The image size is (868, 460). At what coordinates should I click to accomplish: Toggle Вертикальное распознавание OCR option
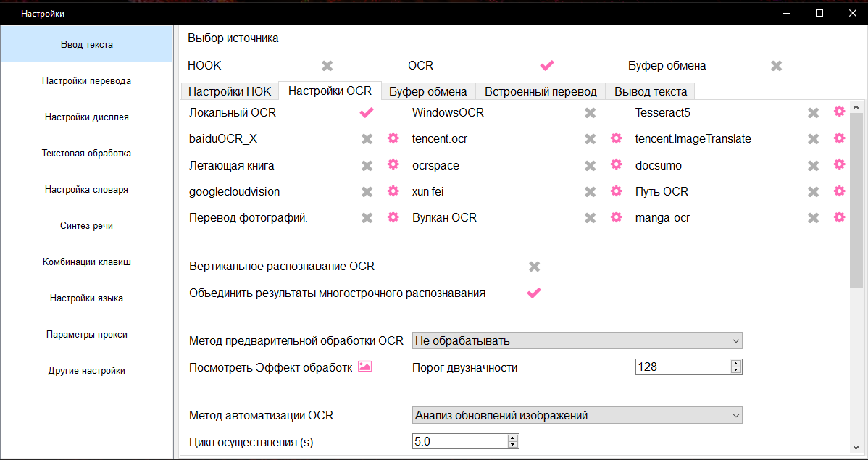(x=535, y=267)
